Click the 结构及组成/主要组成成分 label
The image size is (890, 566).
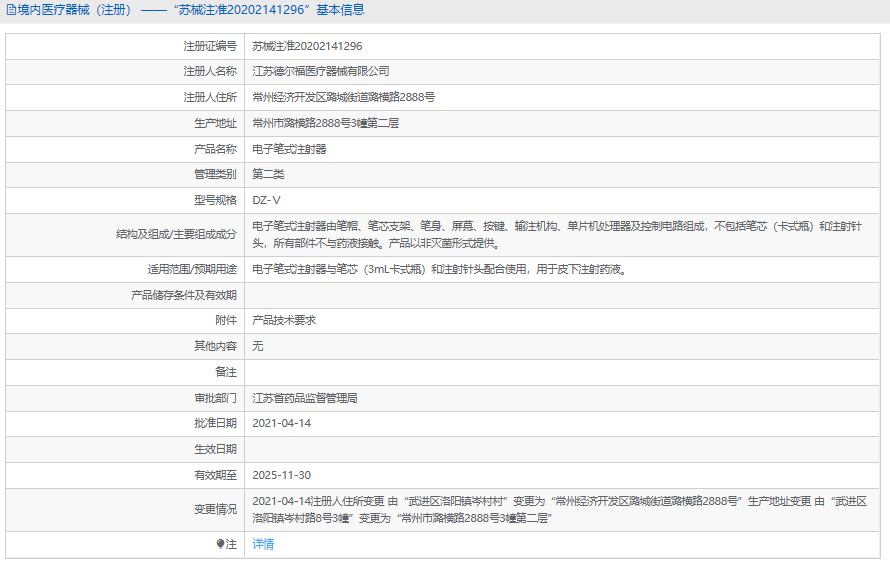pos(176,234)
